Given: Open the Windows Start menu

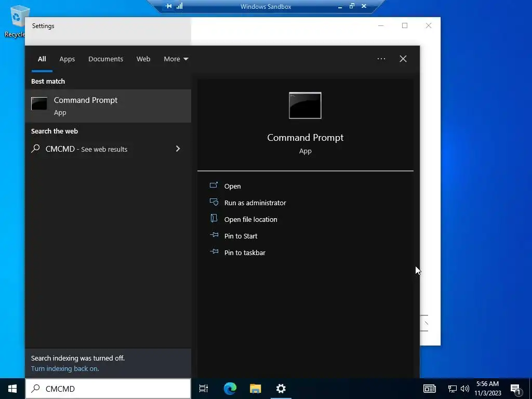Looking at the screenshot, I should [x=12, y=389].
